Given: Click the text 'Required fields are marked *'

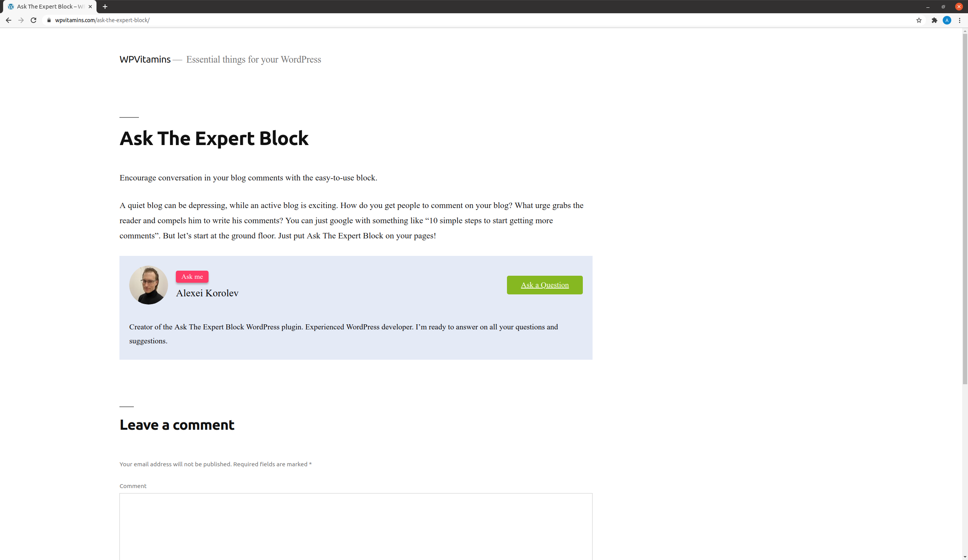Looking at the screenshot, I should coord(272,464).
